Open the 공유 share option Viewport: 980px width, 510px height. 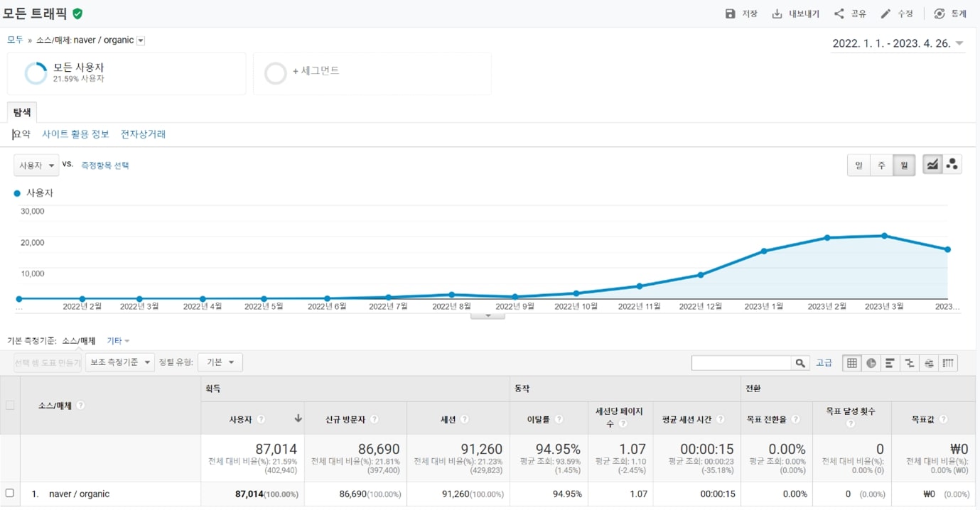[x=839, y=13]
